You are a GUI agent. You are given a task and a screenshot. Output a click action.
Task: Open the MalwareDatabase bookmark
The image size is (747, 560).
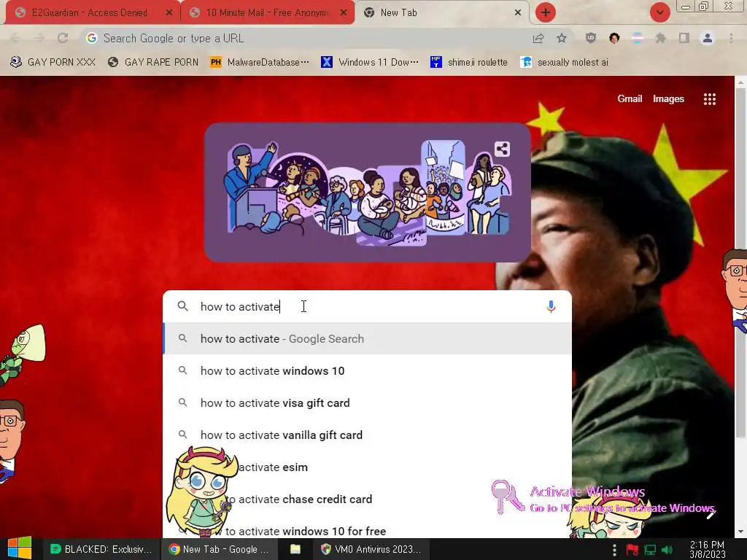(260, 62)
